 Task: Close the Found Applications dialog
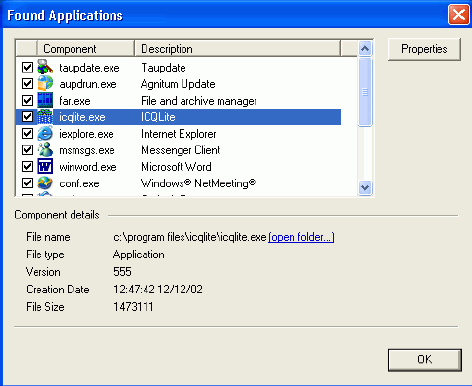[459, 15]
